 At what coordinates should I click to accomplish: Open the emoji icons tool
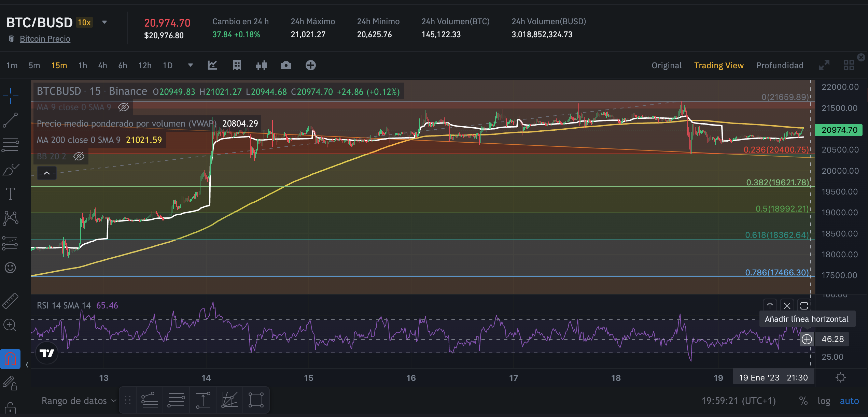coord(10,268)
